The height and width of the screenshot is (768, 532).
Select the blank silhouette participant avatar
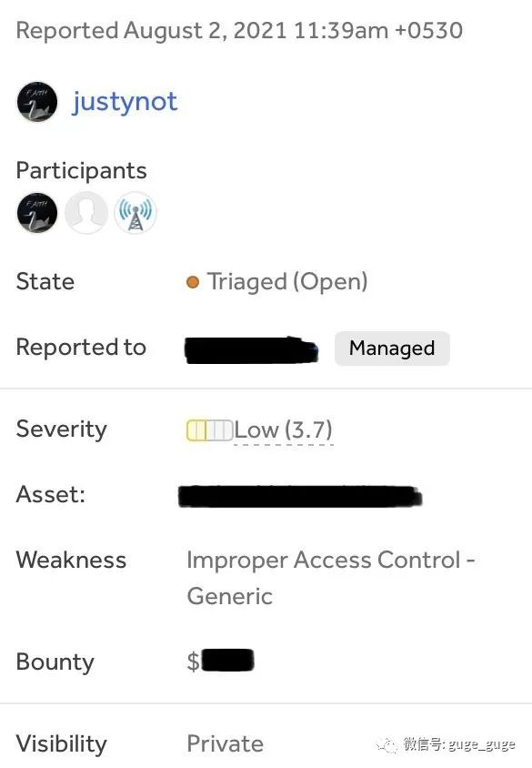click(86, 213)
